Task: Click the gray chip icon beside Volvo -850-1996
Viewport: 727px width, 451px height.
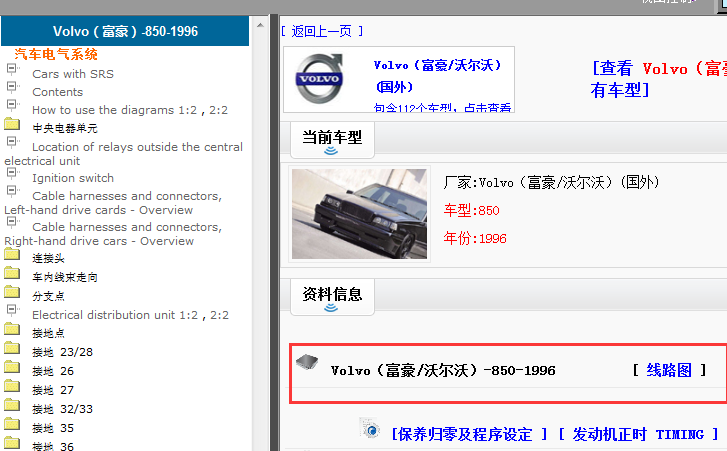Action: (x=307, y=361)
